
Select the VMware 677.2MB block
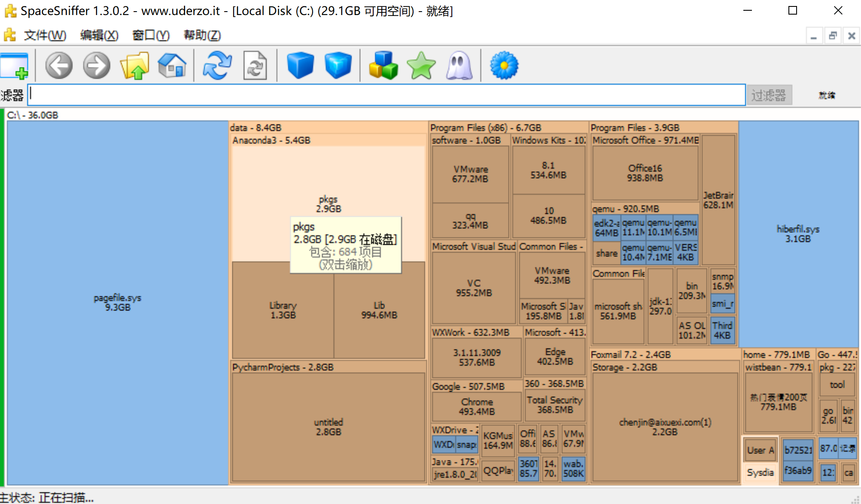tap(470, 174)
